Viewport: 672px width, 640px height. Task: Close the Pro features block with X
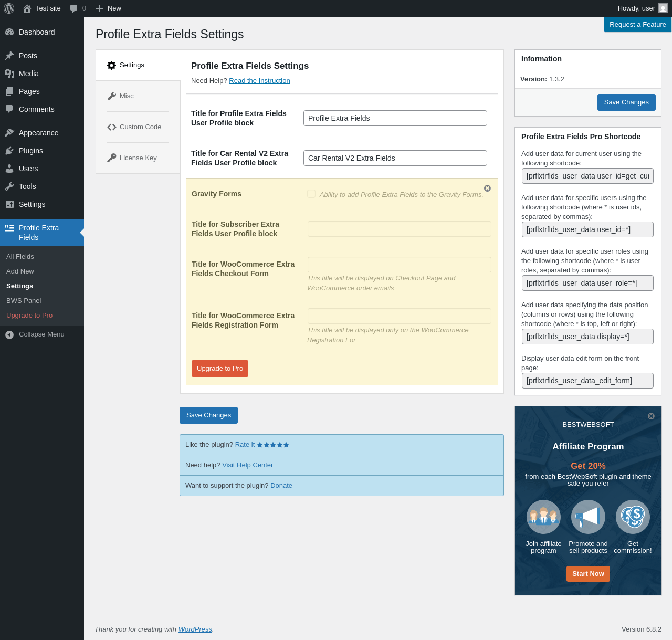tap(487, 188)
